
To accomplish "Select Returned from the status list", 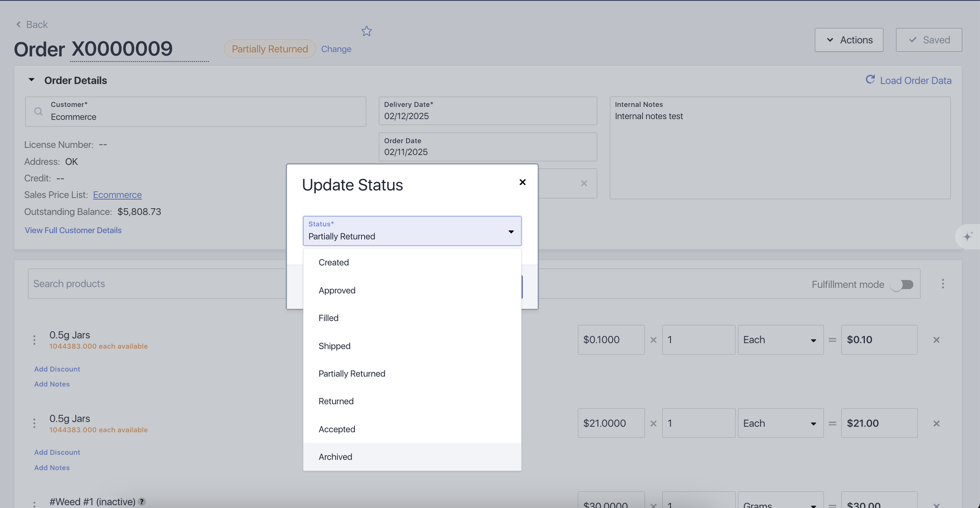I will 412,402.
